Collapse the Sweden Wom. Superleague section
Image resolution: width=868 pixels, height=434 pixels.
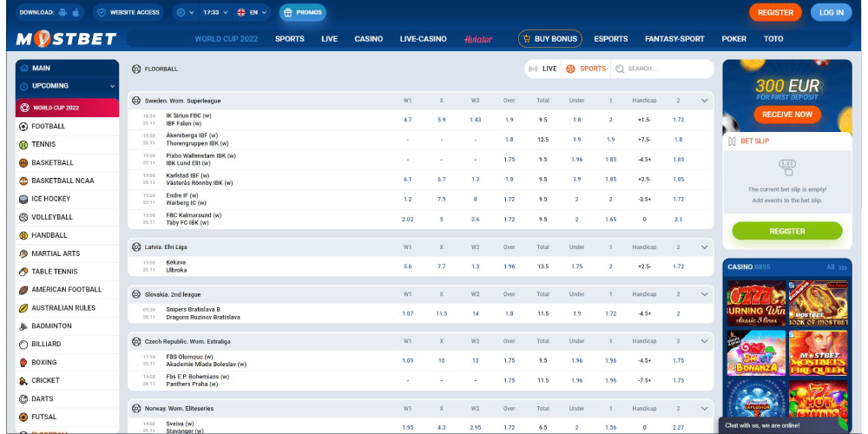(704, 101)
